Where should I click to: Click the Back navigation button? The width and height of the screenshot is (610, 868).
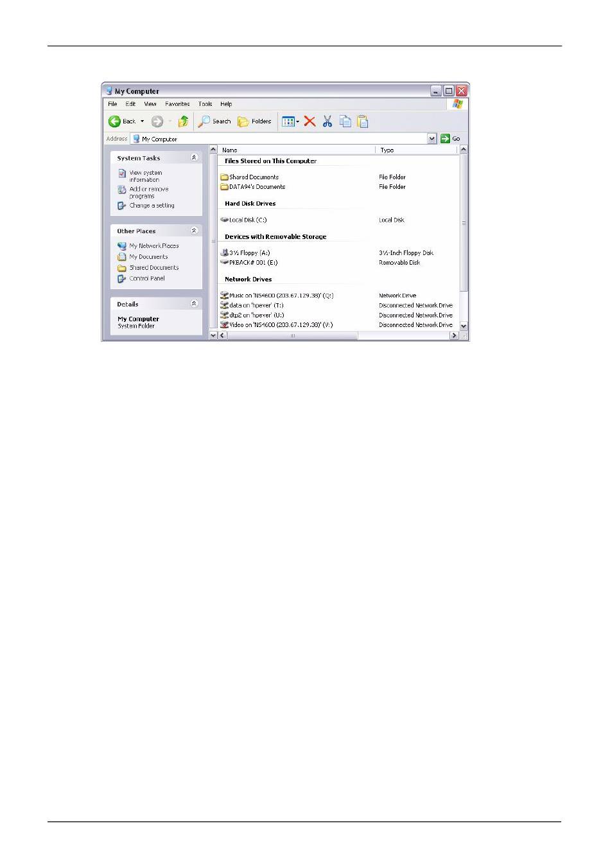122,121
